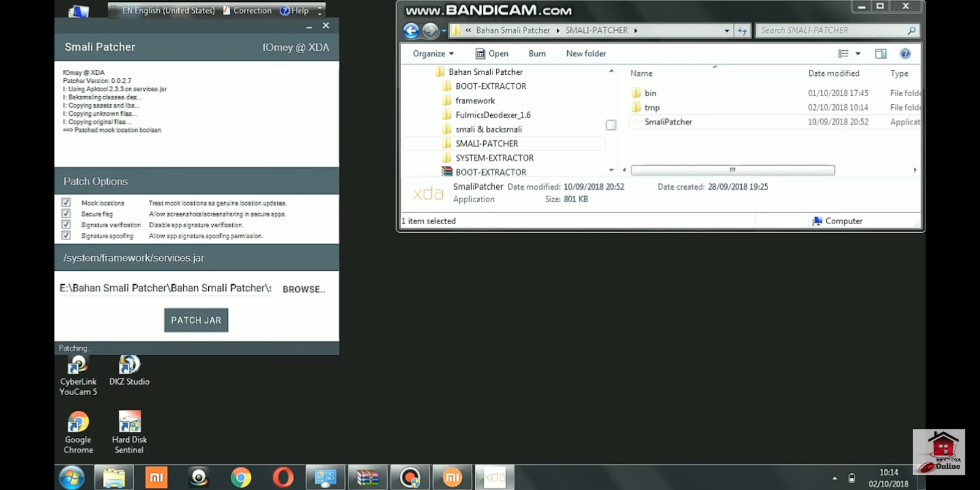Viewport: 980px width, 490px height.
Task: Go back in the Explorer window
Action: point(411,31)
